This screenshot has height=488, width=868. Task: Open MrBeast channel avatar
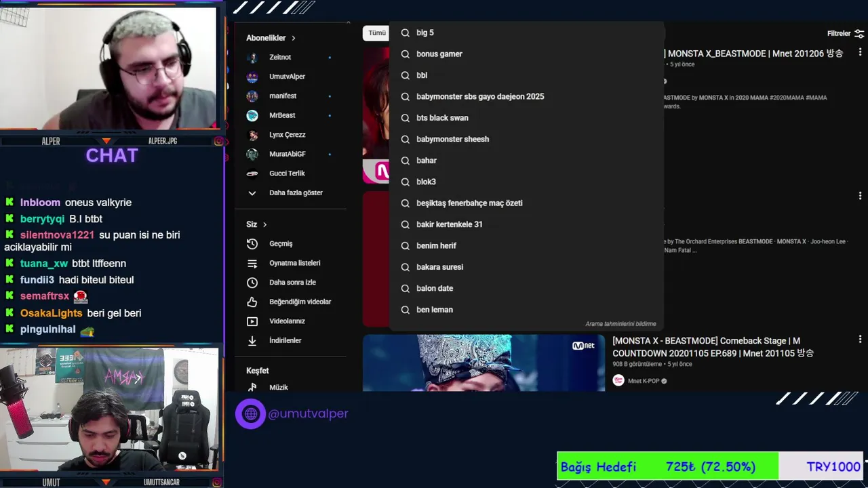click(x=252, y=116)
